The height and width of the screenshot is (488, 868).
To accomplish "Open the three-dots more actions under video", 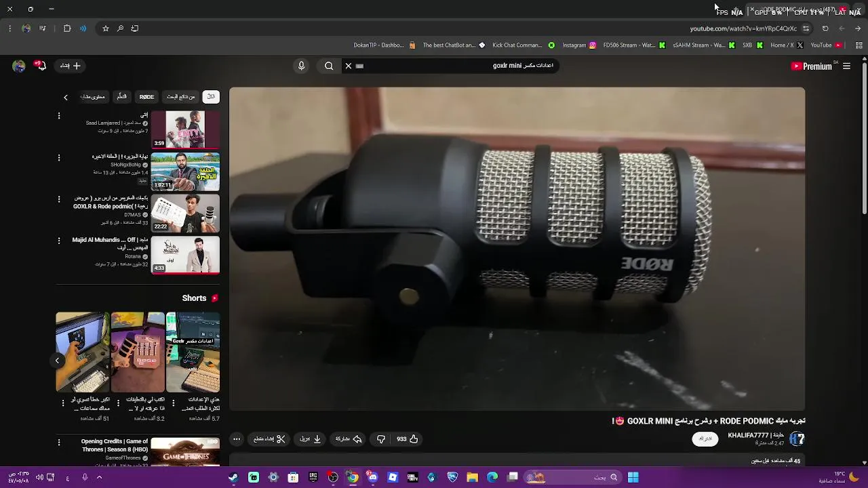I will [x=237, y=439].
